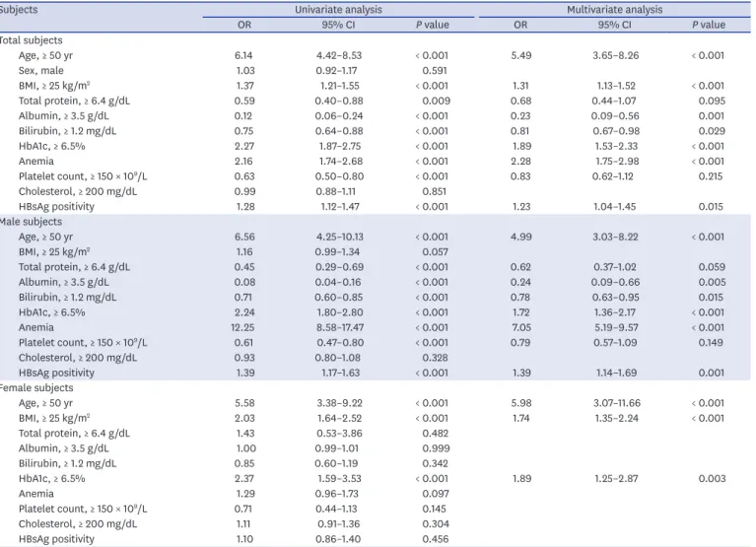Click the confidence interval 0.99–1.34
Screen dimensions: 756x547
point(337,252)
